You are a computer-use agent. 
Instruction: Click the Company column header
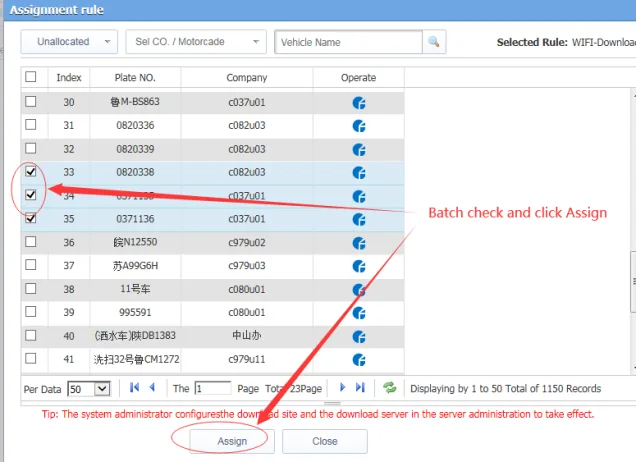click(x=247, y=77)
